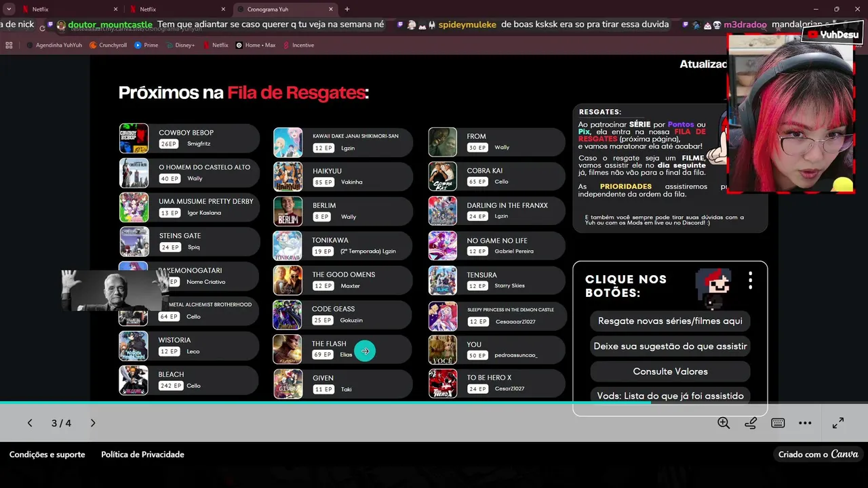
Task: Click The Good Omens poster thumbnail
Action: 288,281
